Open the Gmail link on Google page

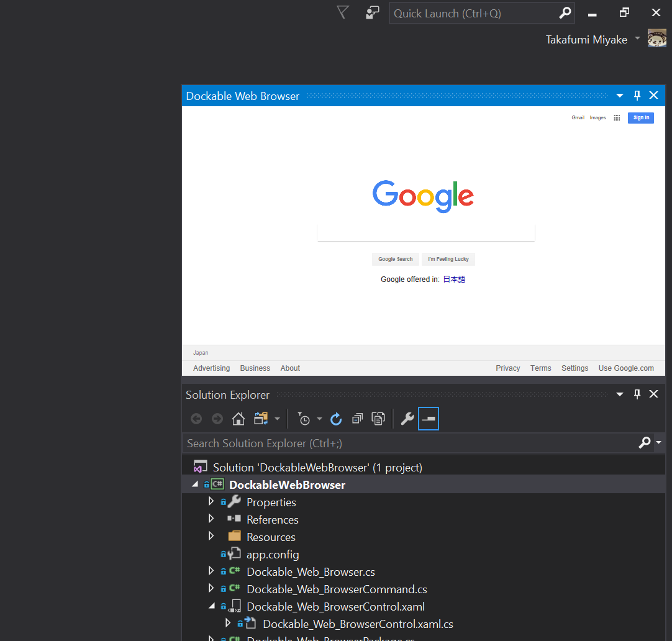[578, 117]
